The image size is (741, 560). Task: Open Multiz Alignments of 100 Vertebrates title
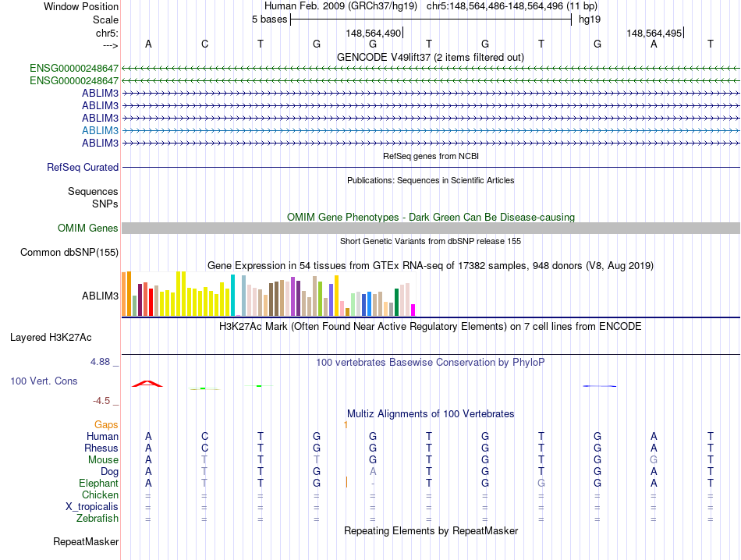click(x=431, y=414)
